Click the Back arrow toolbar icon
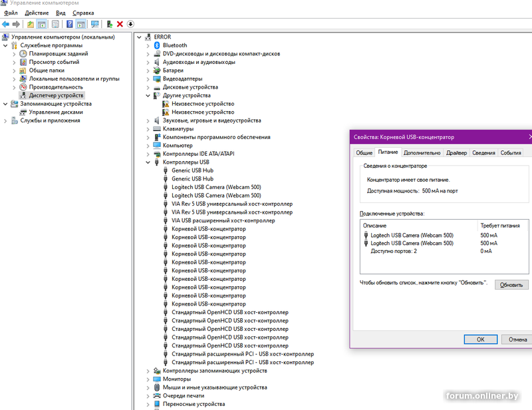Screen dimensions: 532x410 pyautogui.click(x=6, y=24)
